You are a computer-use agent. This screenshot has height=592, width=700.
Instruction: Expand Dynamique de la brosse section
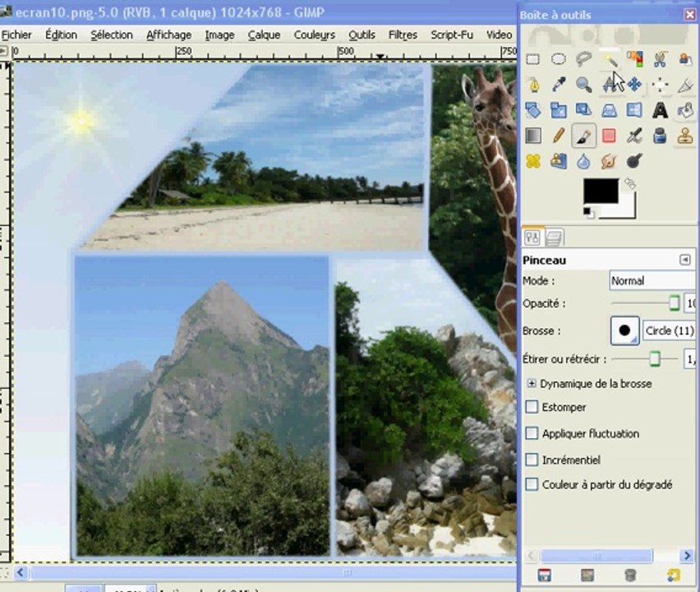[x=532, y=383]
